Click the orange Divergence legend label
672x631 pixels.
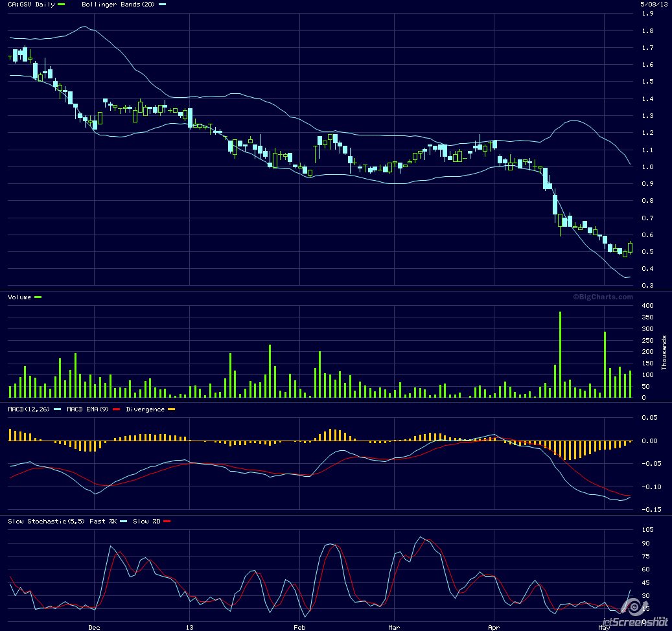[x=146, y=409]
